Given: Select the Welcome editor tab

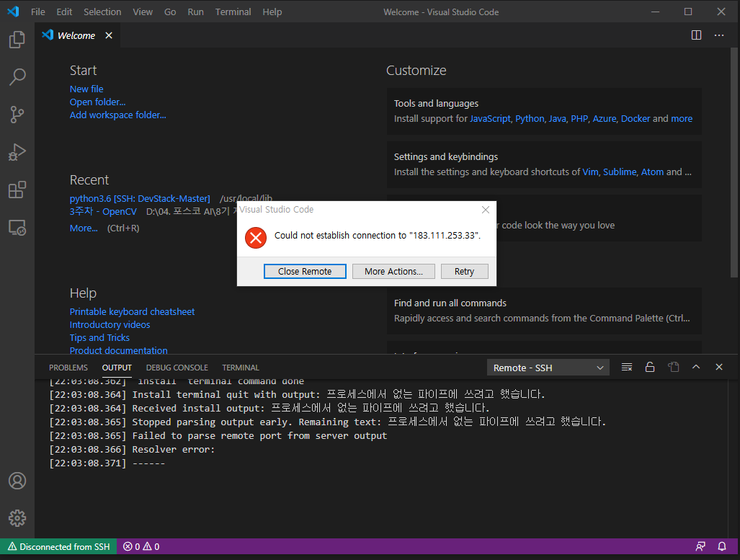Looking at the screenshot, I should [76, 35].
